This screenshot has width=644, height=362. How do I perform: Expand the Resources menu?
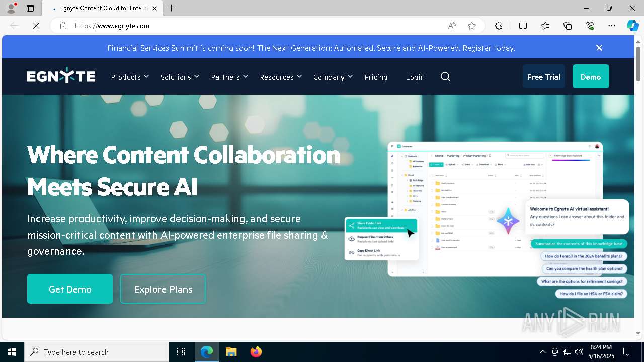(x=281, y=77)
